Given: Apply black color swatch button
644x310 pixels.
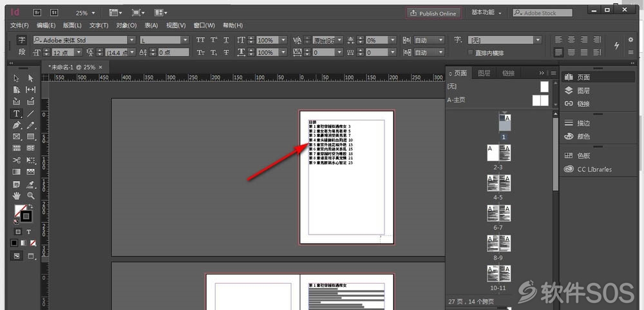Looking at the screenshot, I should pyautogui.click(x=14, y=243).
